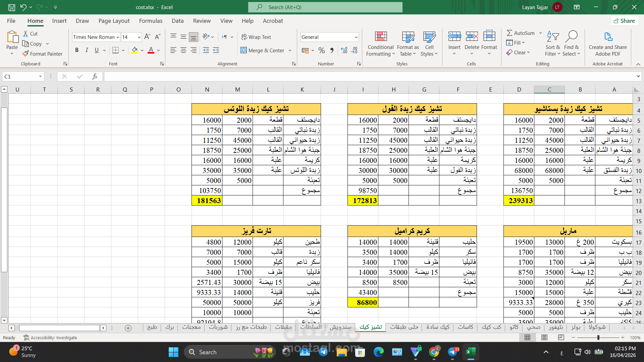Screen dimensions: 644x362
Task: Click the Share button
Action: coord(624,21)
